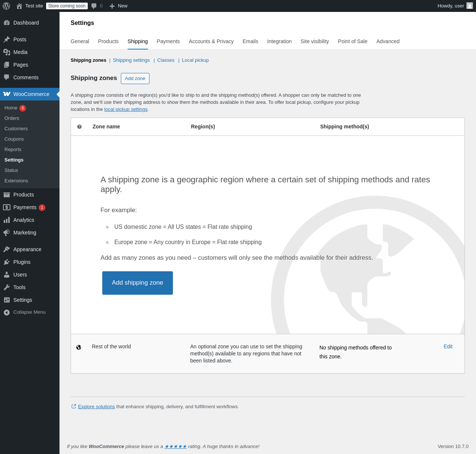Go to the Accounts & Privacy tab
Screen dimensions: 476x454
click(211, 41)
